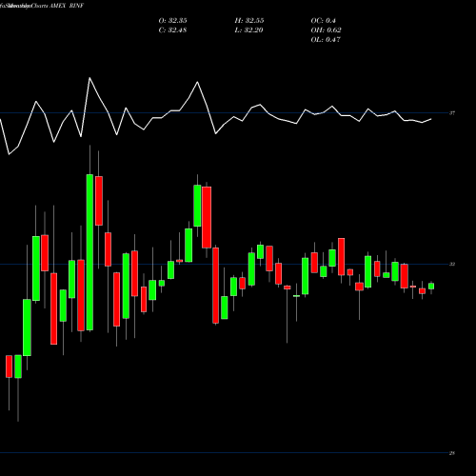Click the 37 price axis label
This screenshot has width=476, height=476.
tap(452, 113)
